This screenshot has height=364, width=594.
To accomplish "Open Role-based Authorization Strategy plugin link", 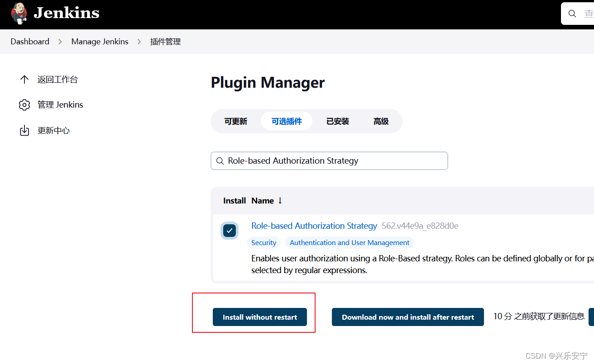I will [x=314, y=226].
